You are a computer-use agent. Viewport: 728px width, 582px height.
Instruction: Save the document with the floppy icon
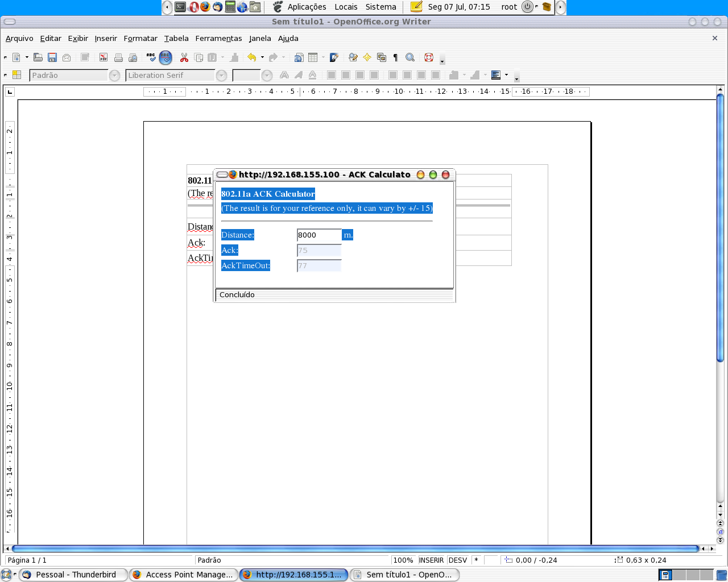52,57
